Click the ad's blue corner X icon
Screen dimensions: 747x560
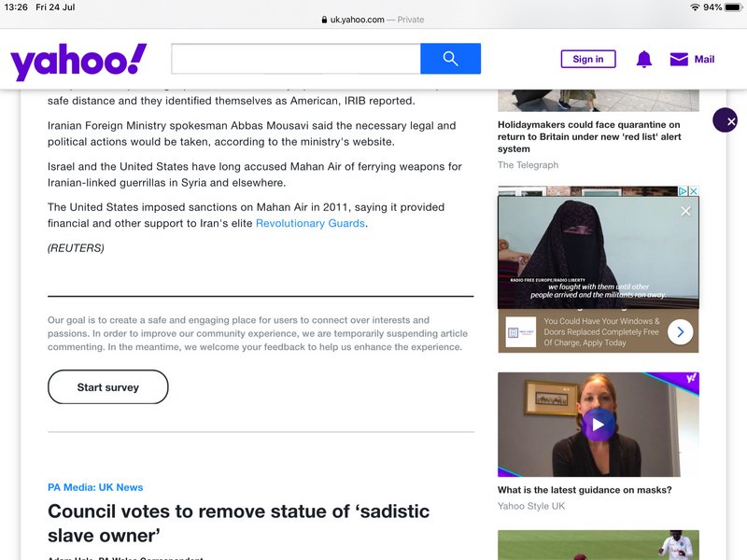[694, 191]
